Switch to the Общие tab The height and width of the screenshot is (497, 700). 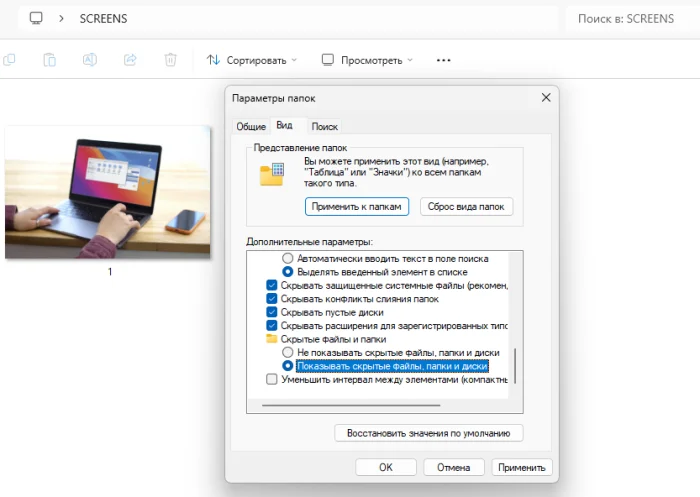[251, 127]
